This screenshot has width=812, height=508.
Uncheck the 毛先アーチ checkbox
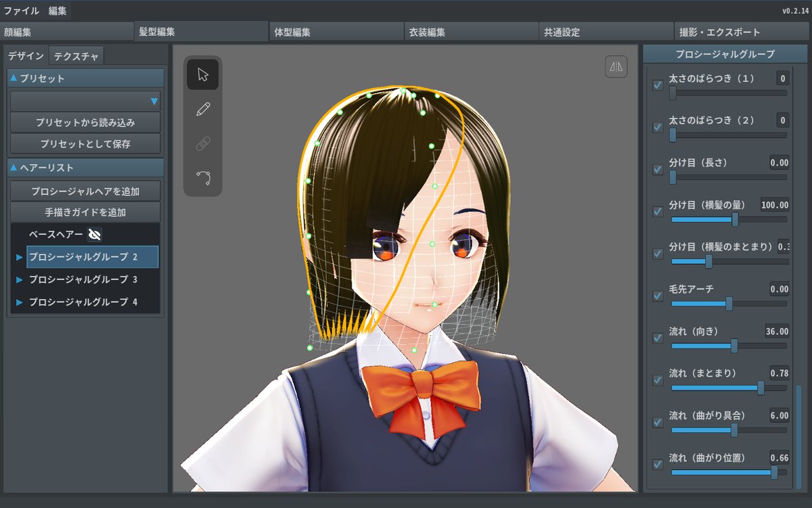657,296
